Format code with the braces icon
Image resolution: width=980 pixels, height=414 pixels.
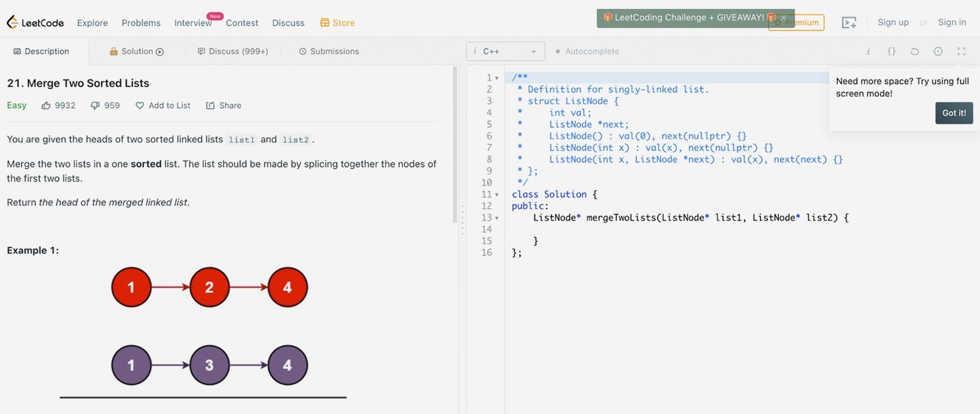pos(892,51)
